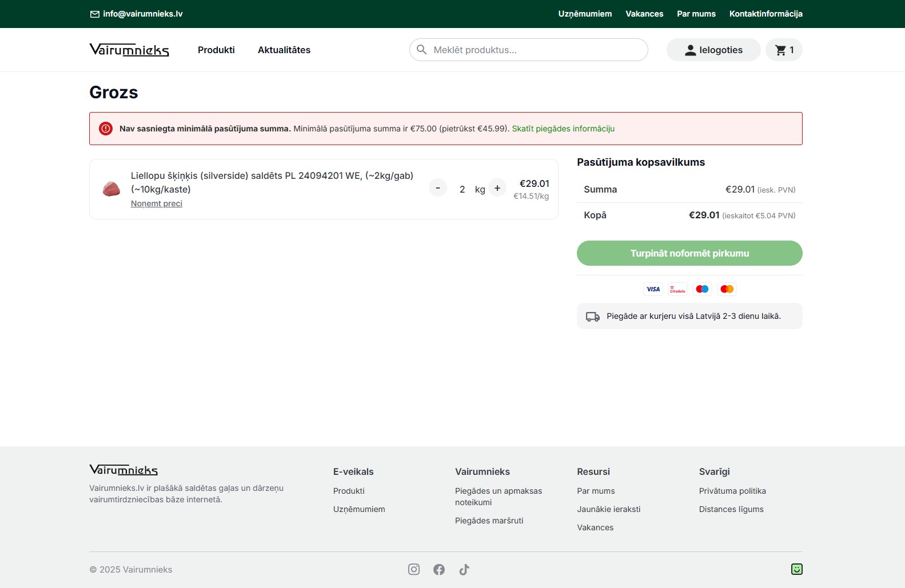Click Turpināt noformēt pirkumu button

point(689,253)
